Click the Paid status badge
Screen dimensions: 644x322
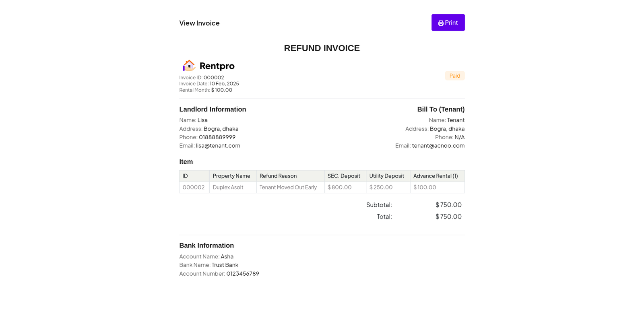point(454,76)
